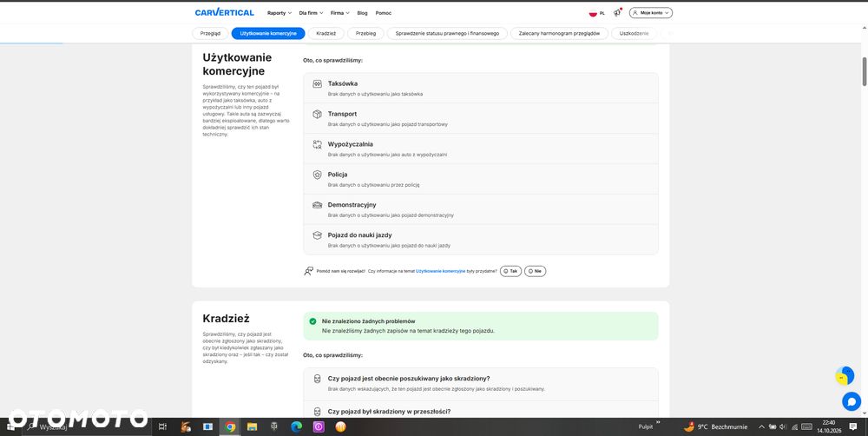Screen dimensions: 868x436
Task: Select the Użytkowanie komercyjne tab
Action: click(268, 33)
